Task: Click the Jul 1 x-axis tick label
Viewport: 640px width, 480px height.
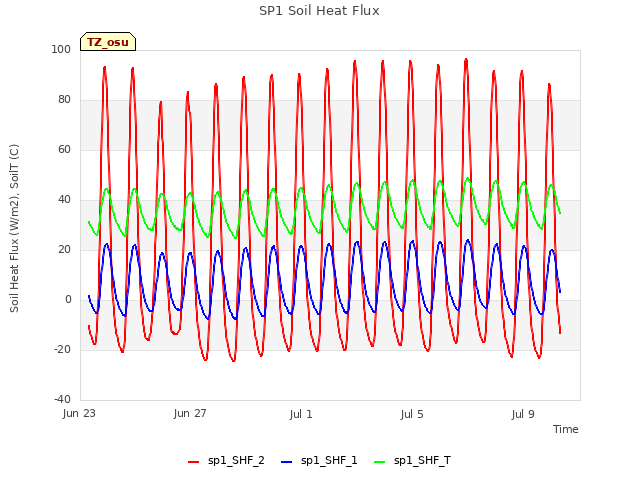Action: pyautogui.click(x=301, y=414)
